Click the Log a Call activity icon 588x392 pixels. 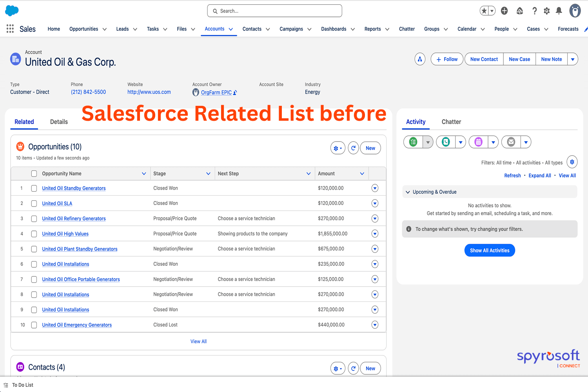(446, 142)
